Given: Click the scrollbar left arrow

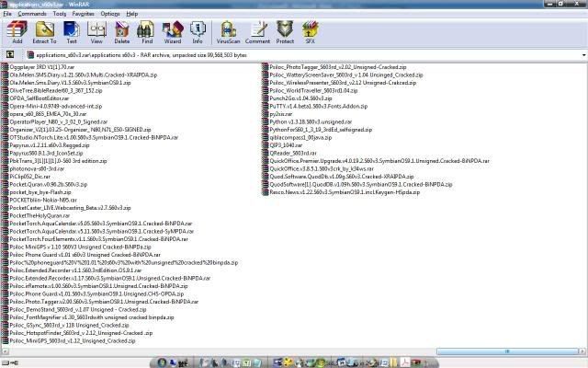Looking at the screenshot, I should click(x=5, y=351).
